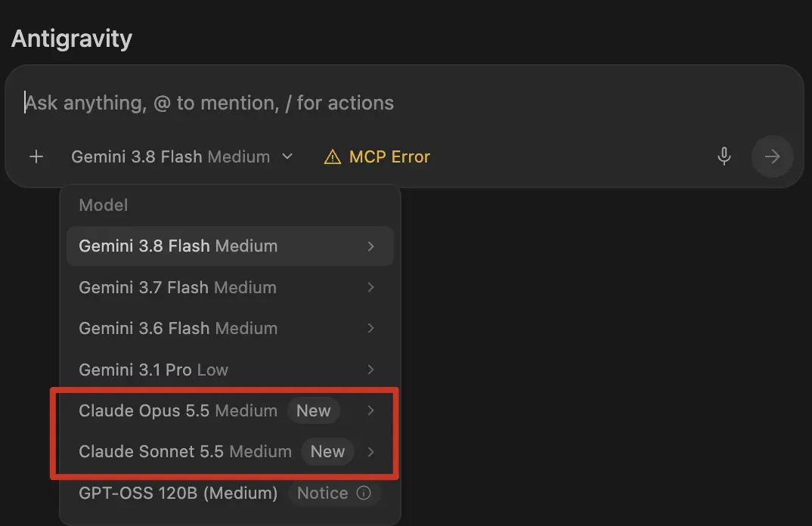Click the send arrow button
Image resolution: width=812 pixels, height=526 pixels.
click(772, 156)
